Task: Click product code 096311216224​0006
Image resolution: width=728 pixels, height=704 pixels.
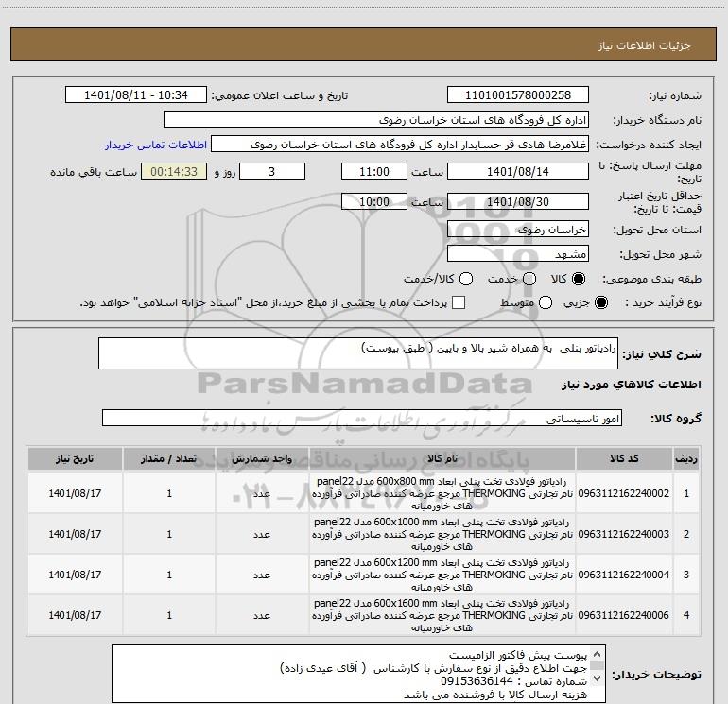Action: pyautogui.click(x=624, y=615)
